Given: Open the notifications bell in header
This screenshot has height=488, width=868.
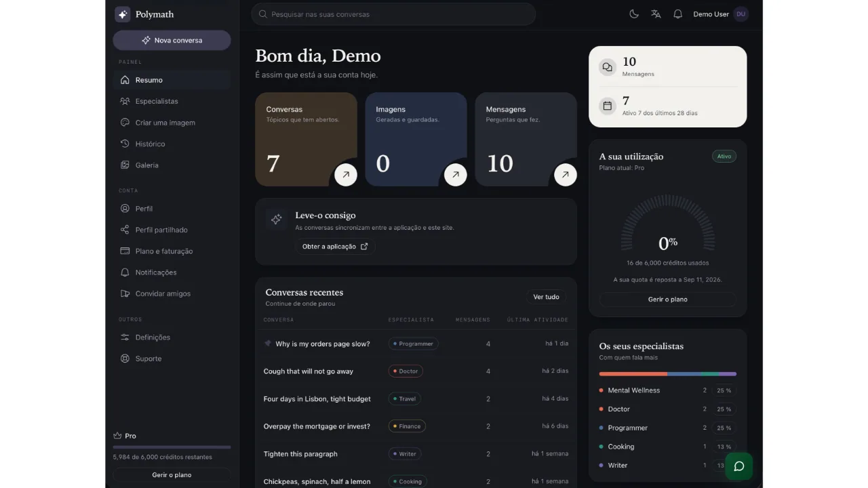Looking at the screenshot, I should tap(677, 14).
